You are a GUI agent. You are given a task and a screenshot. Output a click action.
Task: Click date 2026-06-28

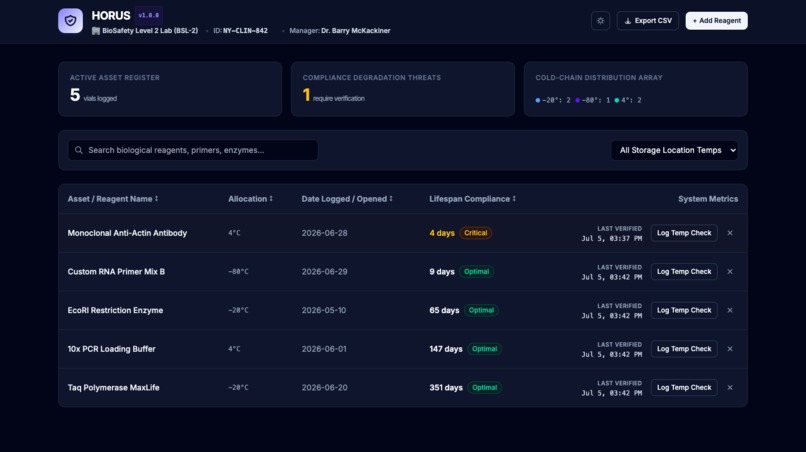click(324, 233)
